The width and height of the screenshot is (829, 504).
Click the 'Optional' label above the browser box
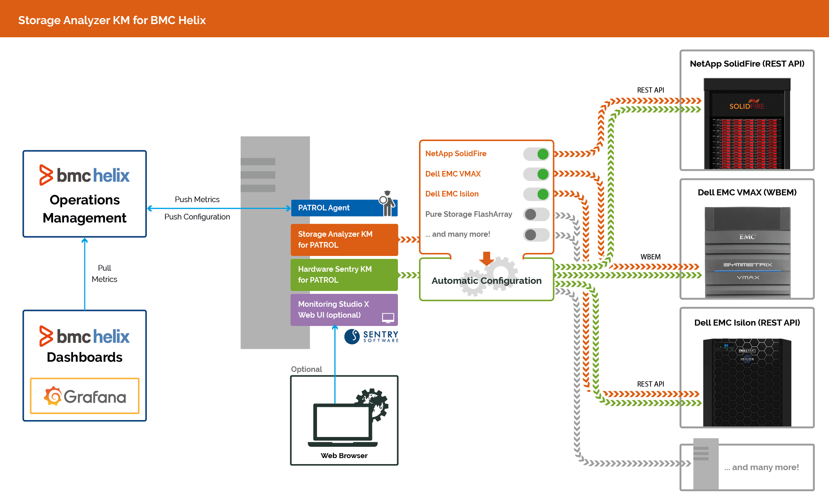(306, 369)
